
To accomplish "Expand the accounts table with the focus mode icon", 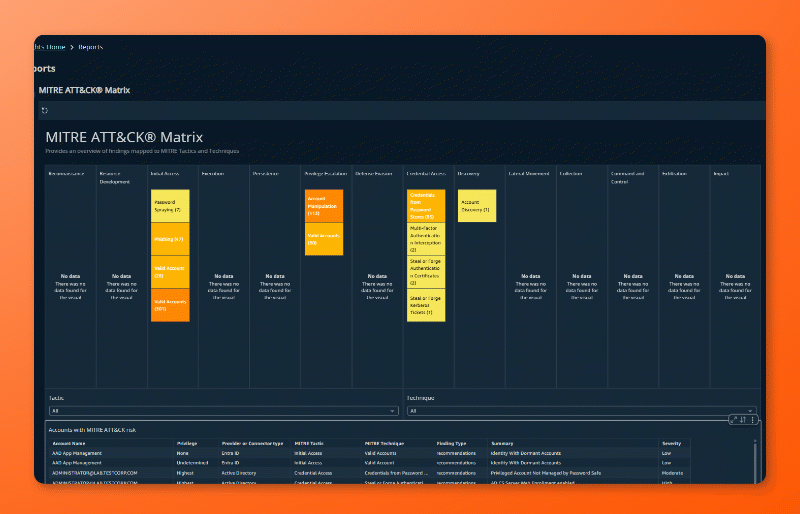I will [734, 420].
